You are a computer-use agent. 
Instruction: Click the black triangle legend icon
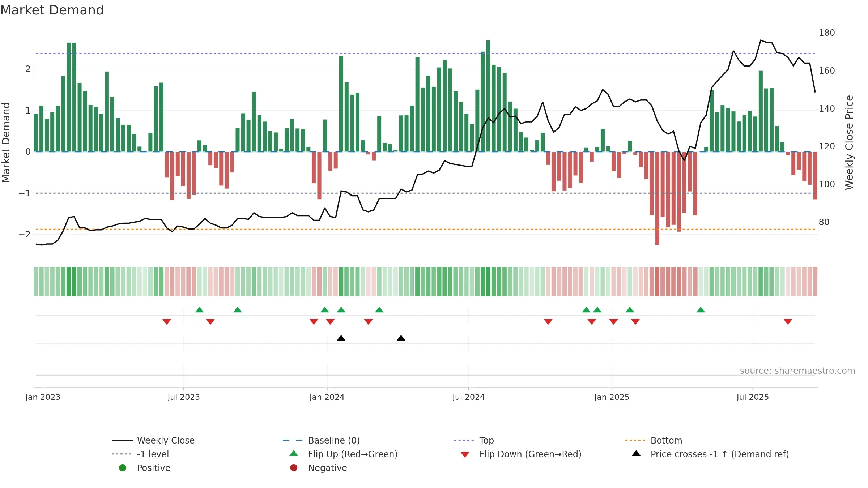[636, 453]
